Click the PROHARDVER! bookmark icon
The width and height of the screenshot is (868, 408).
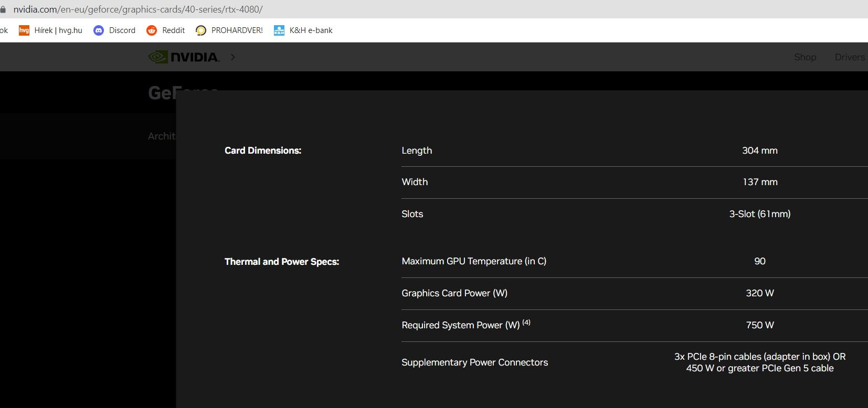coord(201,30)
